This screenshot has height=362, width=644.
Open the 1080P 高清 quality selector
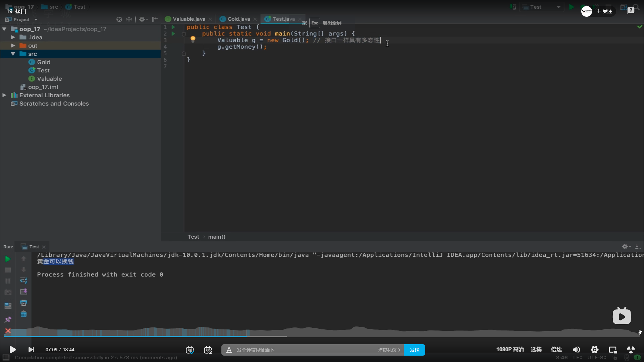coord(510,349)
